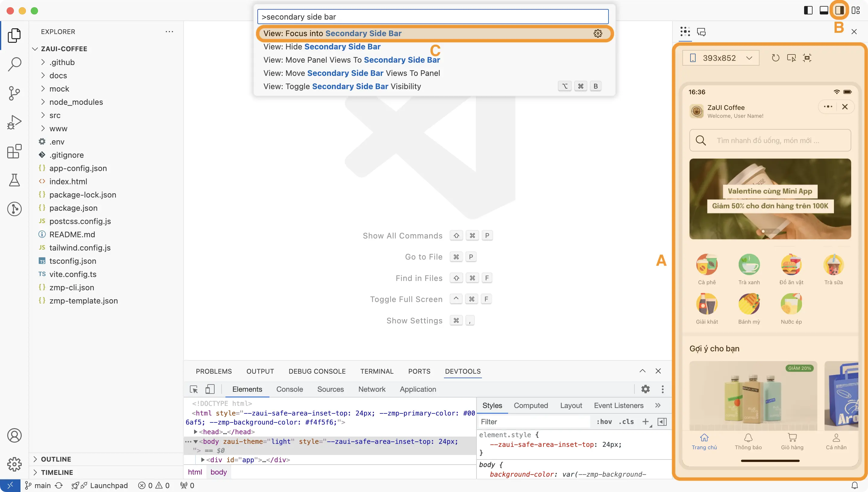Click simulator inspect screen icon

point(791,58)
